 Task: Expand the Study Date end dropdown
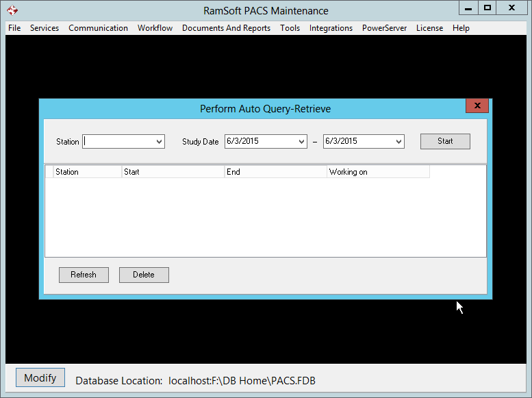point(399,142)
